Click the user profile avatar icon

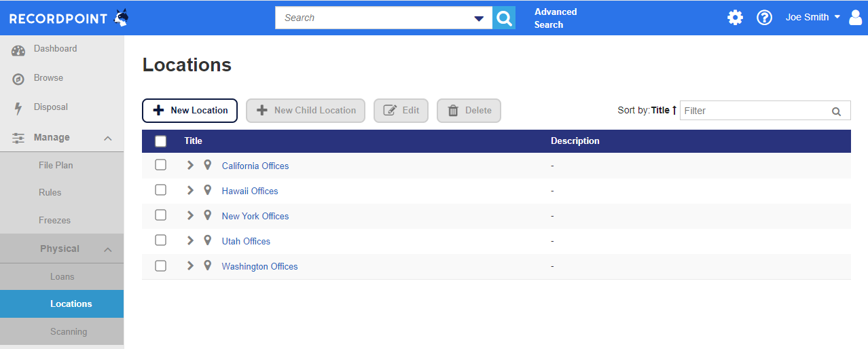point(855,18)
